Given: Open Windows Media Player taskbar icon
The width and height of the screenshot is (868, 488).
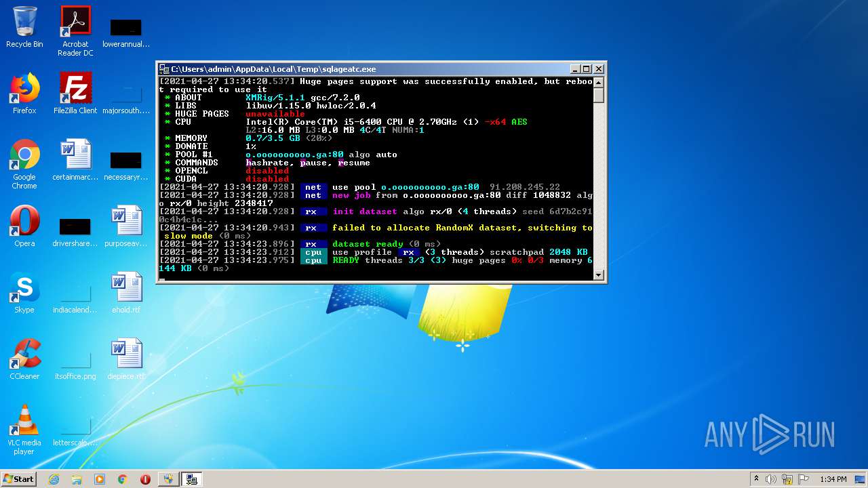Looking at the screenshot, I should (100, 479).
